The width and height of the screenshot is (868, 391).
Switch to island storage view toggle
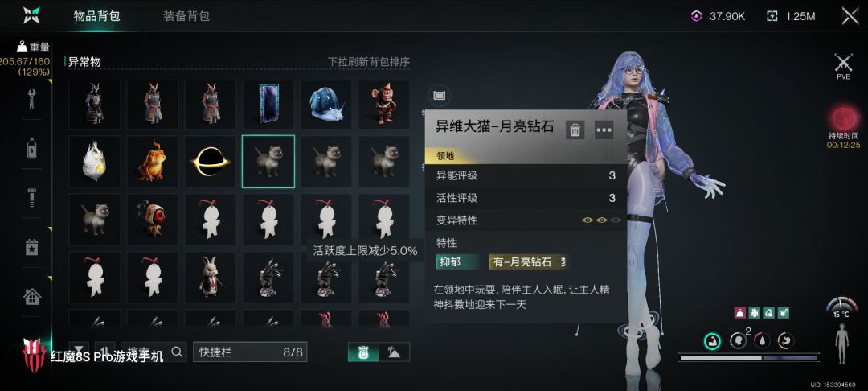(x=395, y=352)
